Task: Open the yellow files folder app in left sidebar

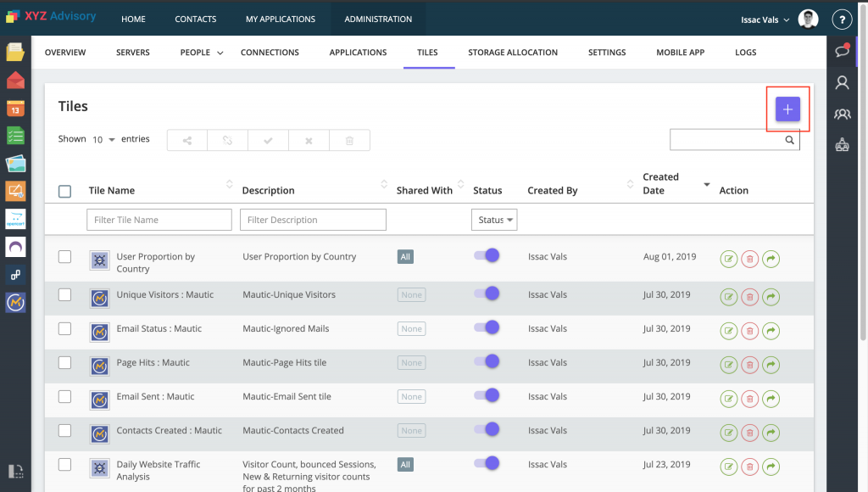Action: 15,52
